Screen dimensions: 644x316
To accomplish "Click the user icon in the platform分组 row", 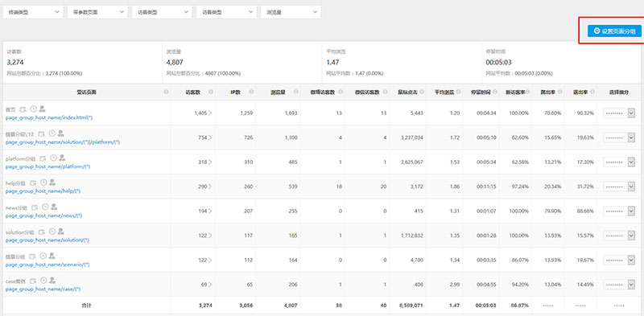I will pos(62,158).
